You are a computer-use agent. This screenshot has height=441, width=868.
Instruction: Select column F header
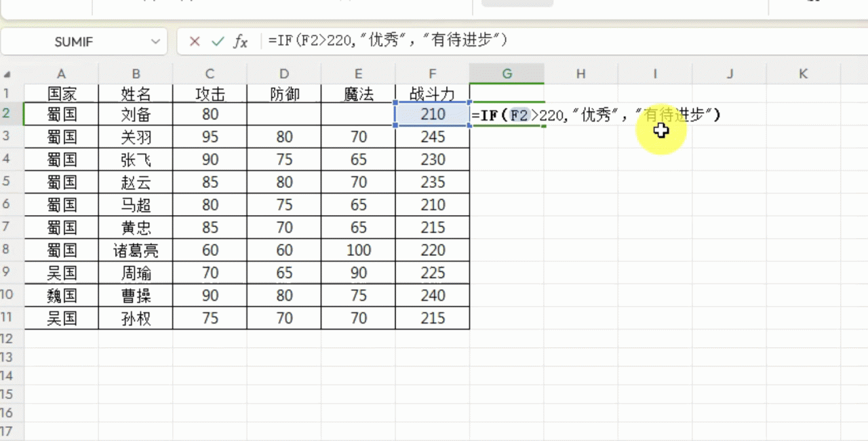click(432, 74)
